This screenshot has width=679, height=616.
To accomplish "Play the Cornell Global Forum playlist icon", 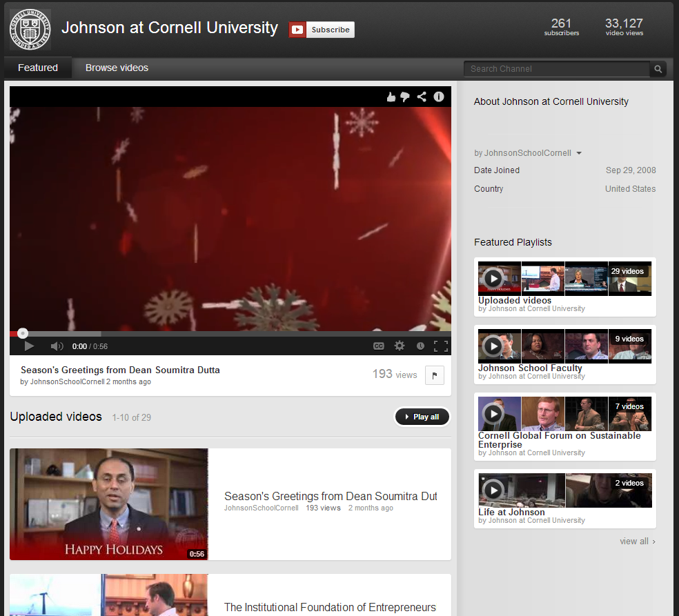I will coord(493,413).
